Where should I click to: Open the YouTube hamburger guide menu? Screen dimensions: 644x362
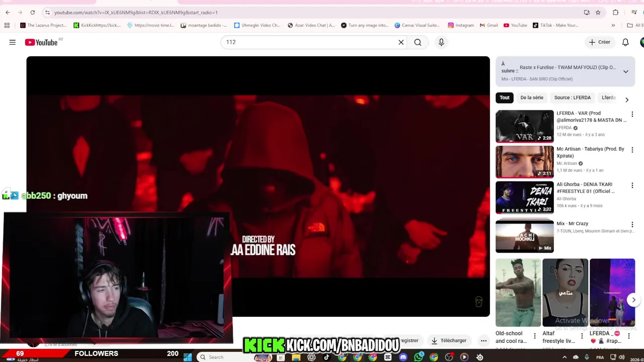point(13,42)
